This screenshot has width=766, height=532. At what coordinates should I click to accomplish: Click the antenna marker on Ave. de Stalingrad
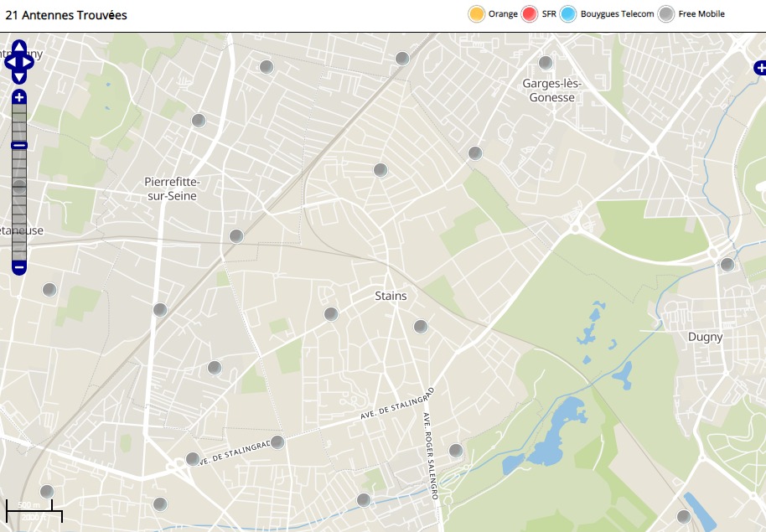click(x=277, y=442)
